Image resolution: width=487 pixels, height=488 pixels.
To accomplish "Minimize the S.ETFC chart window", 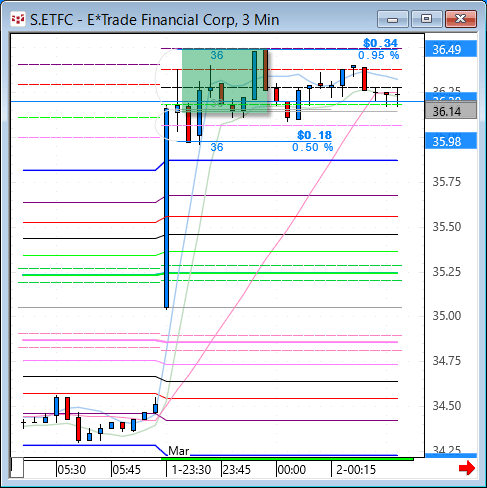I will click(x=393, y=19).
